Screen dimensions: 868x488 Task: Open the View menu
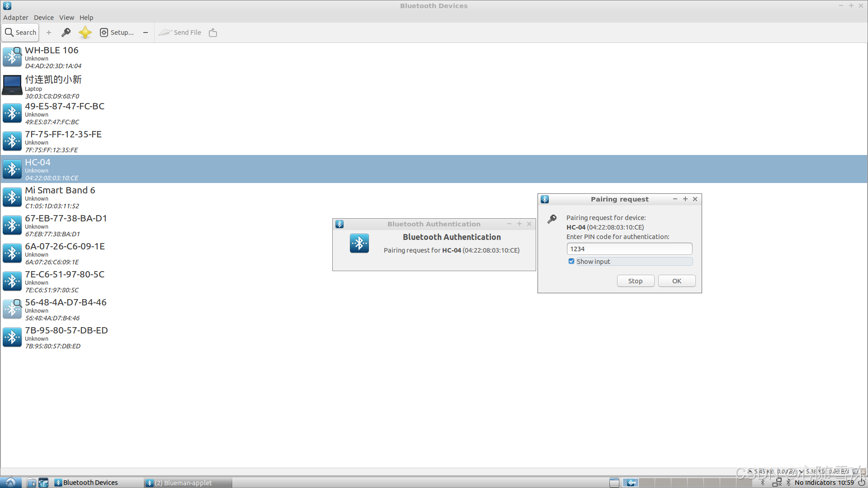tap(66, 18)
